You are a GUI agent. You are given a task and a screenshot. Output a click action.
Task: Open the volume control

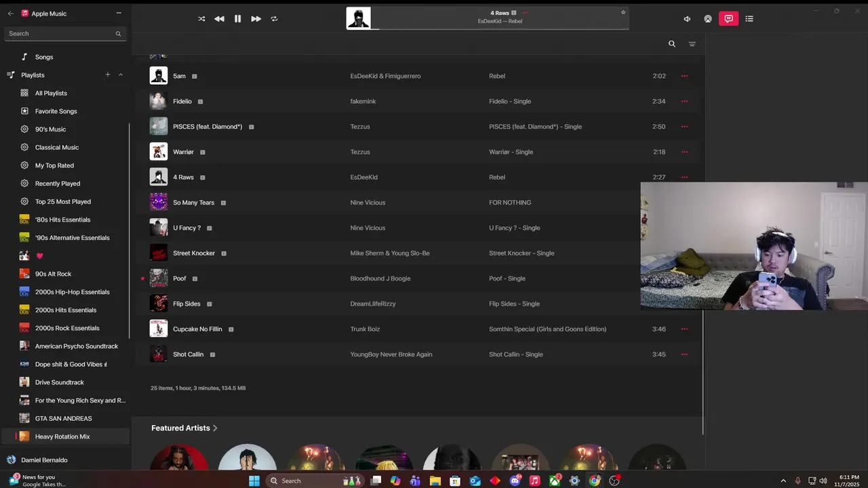click(687, 19)
